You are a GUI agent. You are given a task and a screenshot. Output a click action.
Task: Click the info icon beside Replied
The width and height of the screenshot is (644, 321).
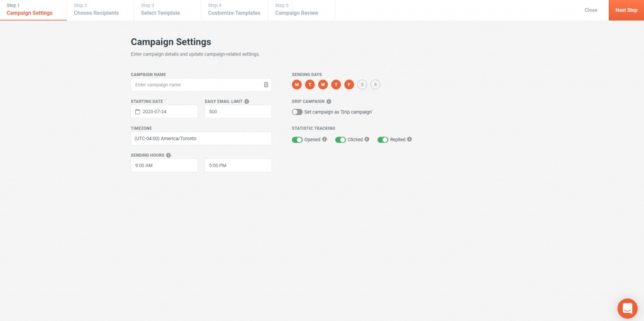coord(409,139)
